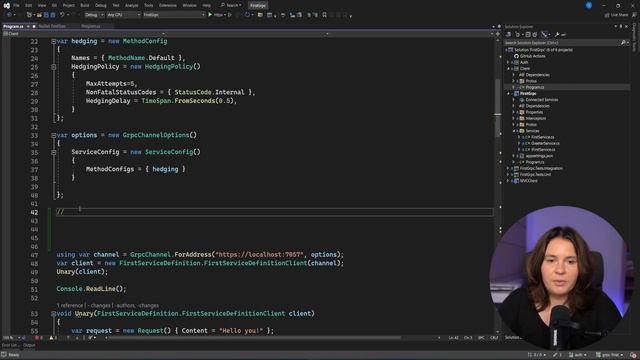Expand the Auth project node
The image size is (640, 360).
click(x=509, y=62)
